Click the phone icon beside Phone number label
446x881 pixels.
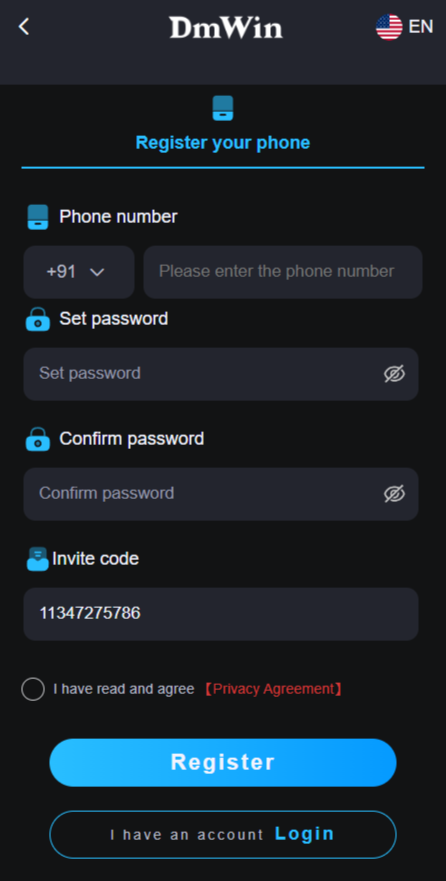point(38,217)
